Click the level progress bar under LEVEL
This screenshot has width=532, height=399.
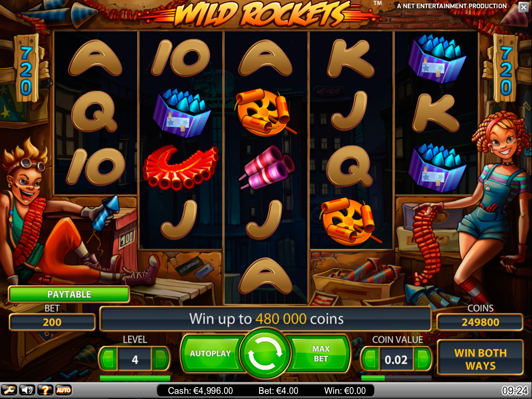click(x=135, y=377)
